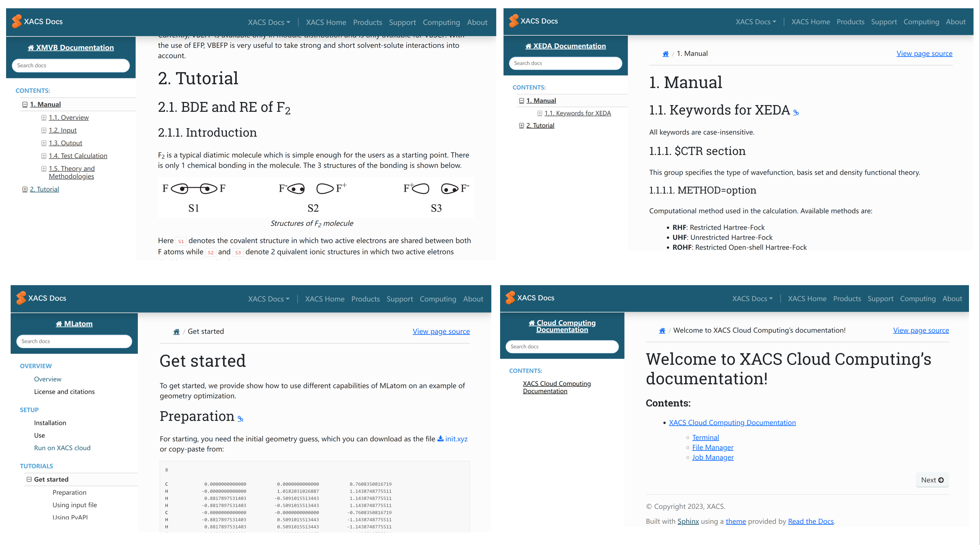The height and width of the screenshot is (545, 980).
Task: Collapse the Get started item in MLatom sidebar
Action: click(29, 479)
